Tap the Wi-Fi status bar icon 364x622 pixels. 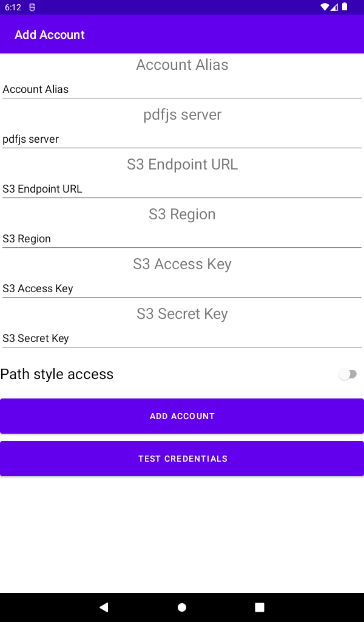(325, 7)
